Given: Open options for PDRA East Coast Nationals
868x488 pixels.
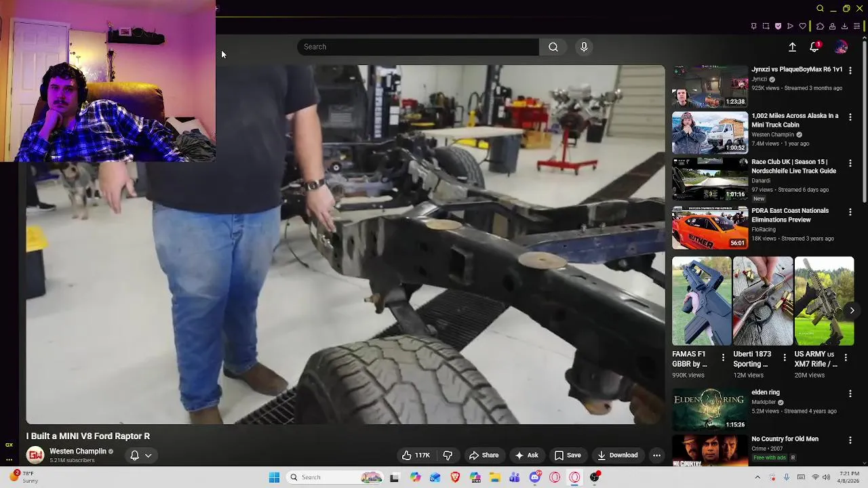Looking at the screenshot, I should pyautogui.click(x=850, y=212).
